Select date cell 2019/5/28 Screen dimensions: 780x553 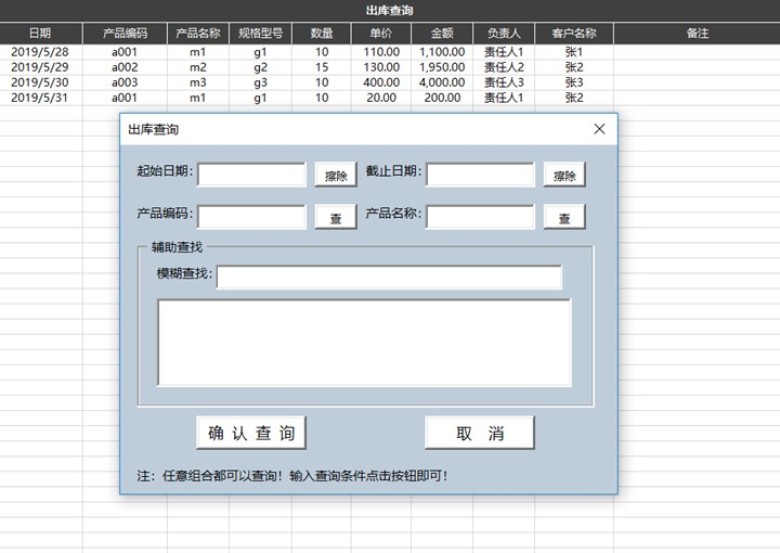click(x=40, y=52)
